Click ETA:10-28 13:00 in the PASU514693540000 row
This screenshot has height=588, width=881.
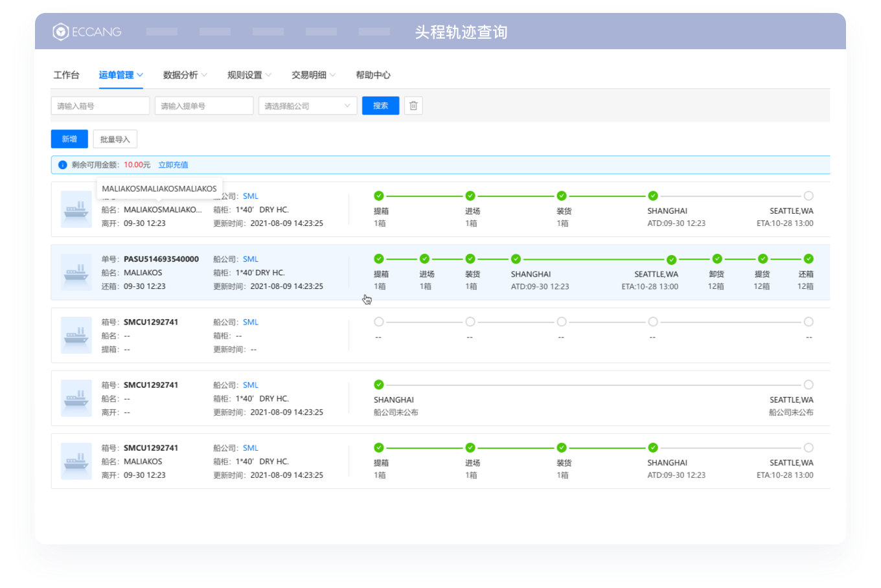[650, 286]
